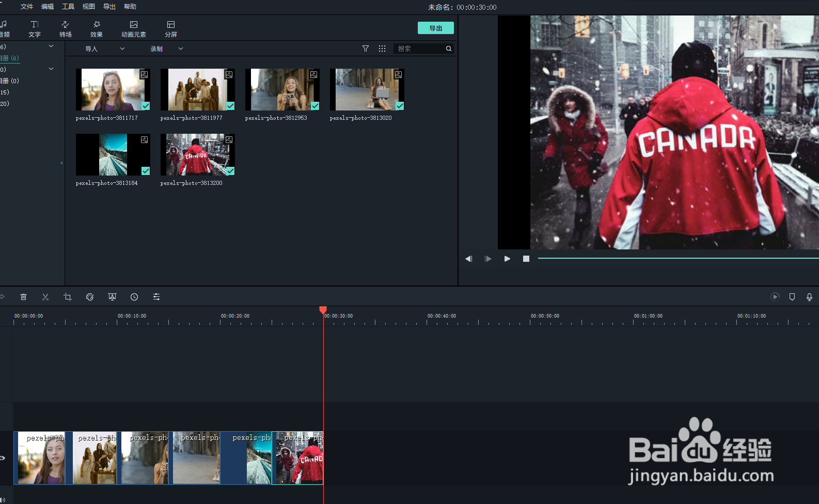819x504 pixels.
Task: Click the image type icon on pexels-photo-3813184
Action: [144, 140]
